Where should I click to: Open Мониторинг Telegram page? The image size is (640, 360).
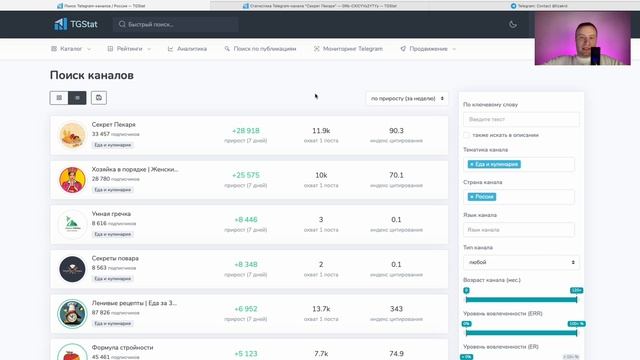pos(348,49)
